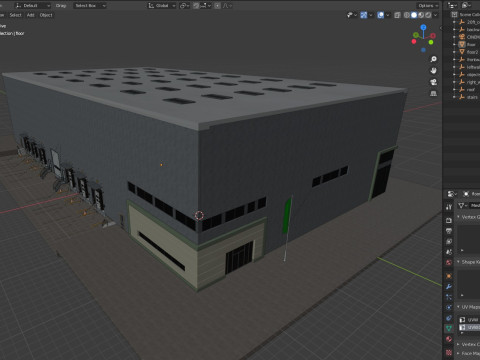Toggle viewport overlays display
Image resolution: width=480 pixels, height=360 pixels.
pos(380,15)
